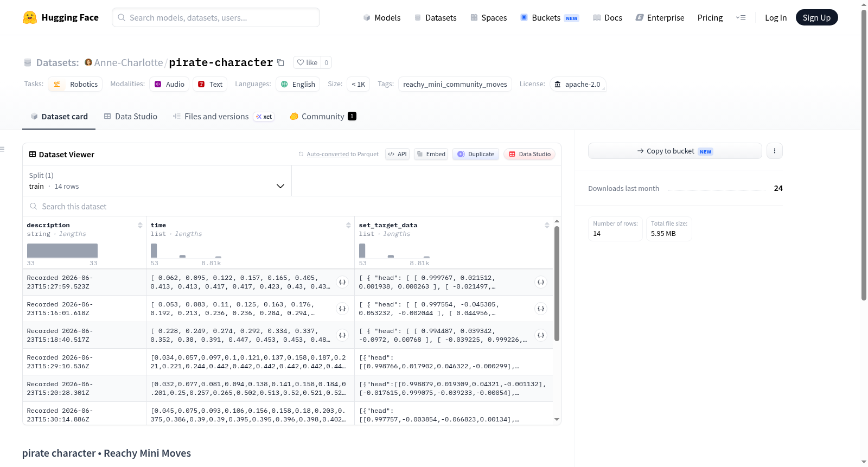Viewport: 868px width, 467px height.
Task: Sort by the description column
Action: [140, 225]
